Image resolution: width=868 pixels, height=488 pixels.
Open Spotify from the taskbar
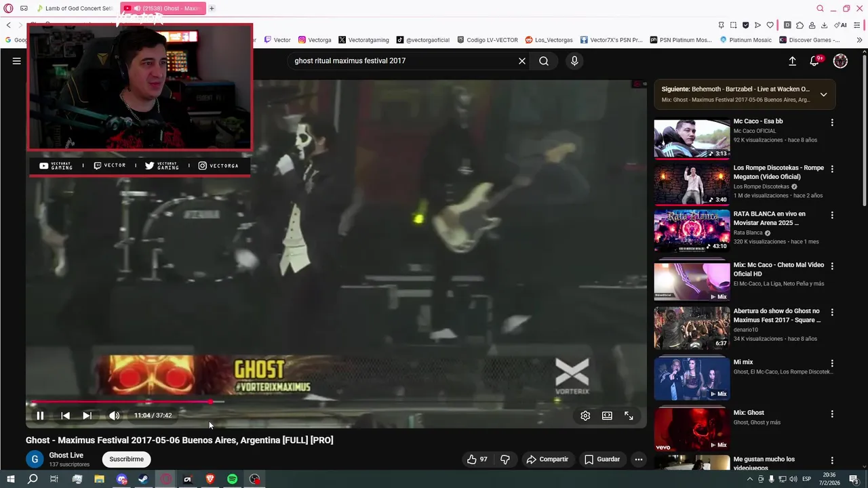pos(232,479)
